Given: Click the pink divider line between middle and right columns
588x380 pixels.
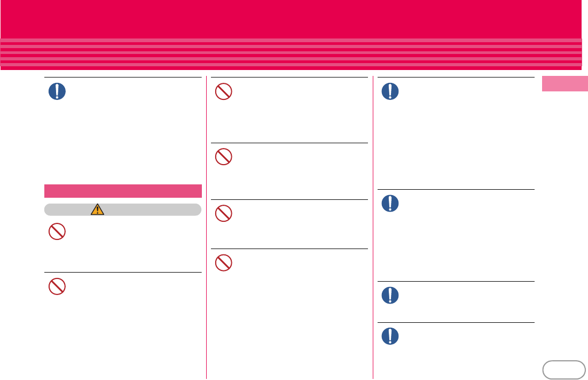Looking at the screenshot, I should (x=373, y=227).
